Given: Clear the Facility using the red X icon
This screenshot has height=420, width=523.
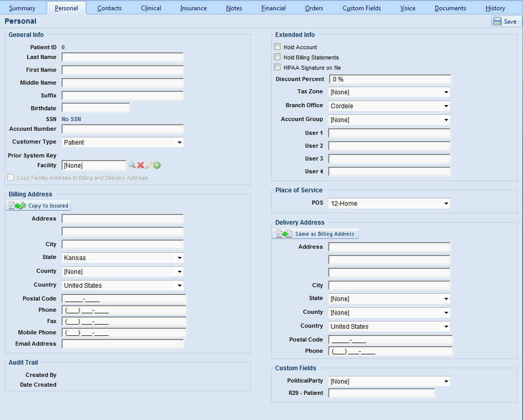Looking at the screenshot, I should [140, 165].
